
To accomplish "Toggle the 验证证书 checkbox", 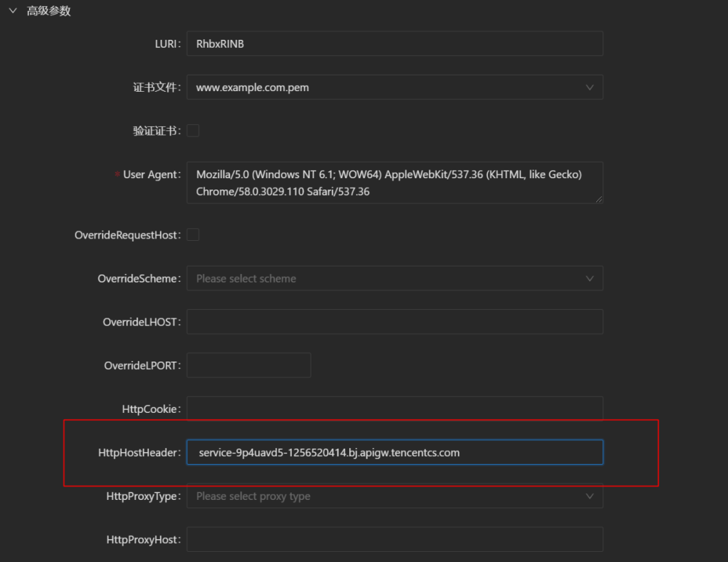I will (193, 131).
